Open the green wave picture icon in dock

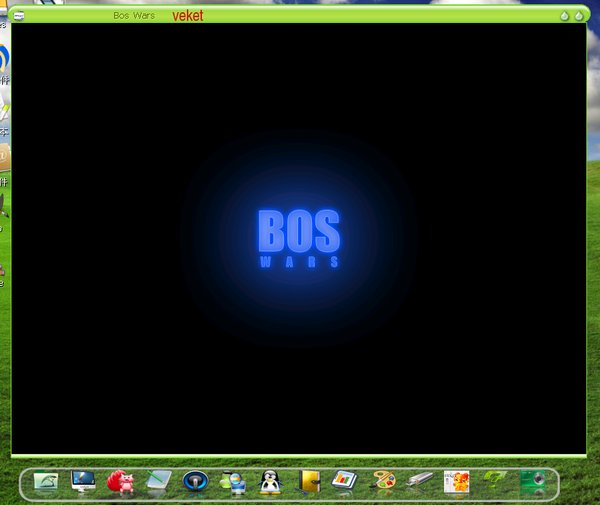click(x=46, y=481)
